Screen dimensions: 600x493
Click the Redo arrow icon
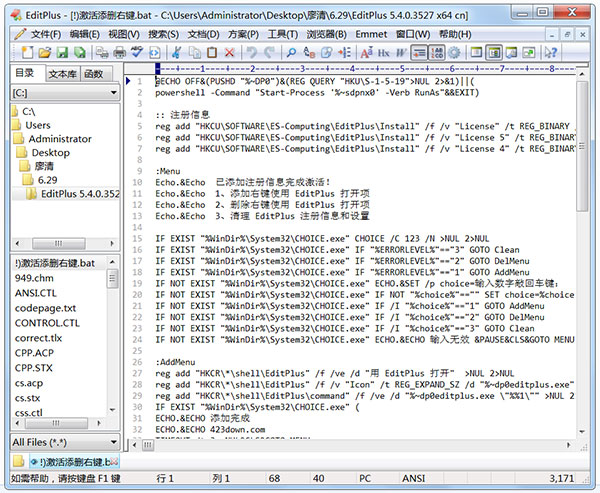pos(269,52)
